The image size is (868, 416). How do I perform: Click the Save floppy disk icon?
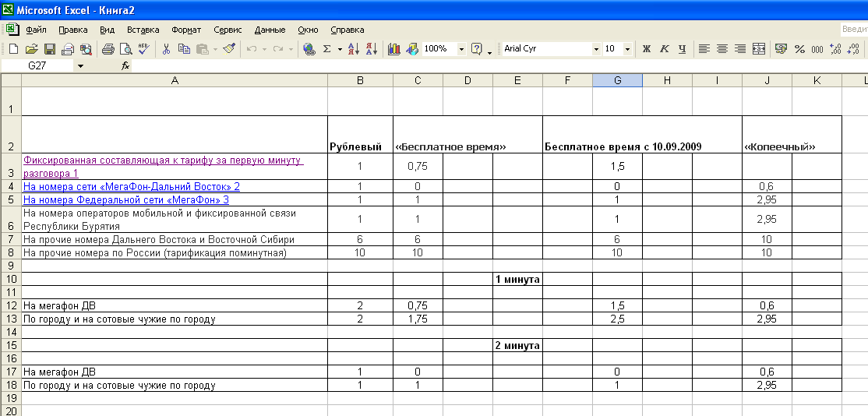click(x=49, y=48)
